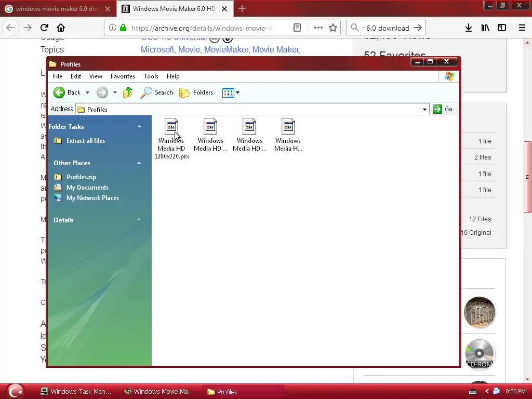The width and height of the screenshot is (532, 399).
Task: Click the browser search box
Action: tap(385, 28)
